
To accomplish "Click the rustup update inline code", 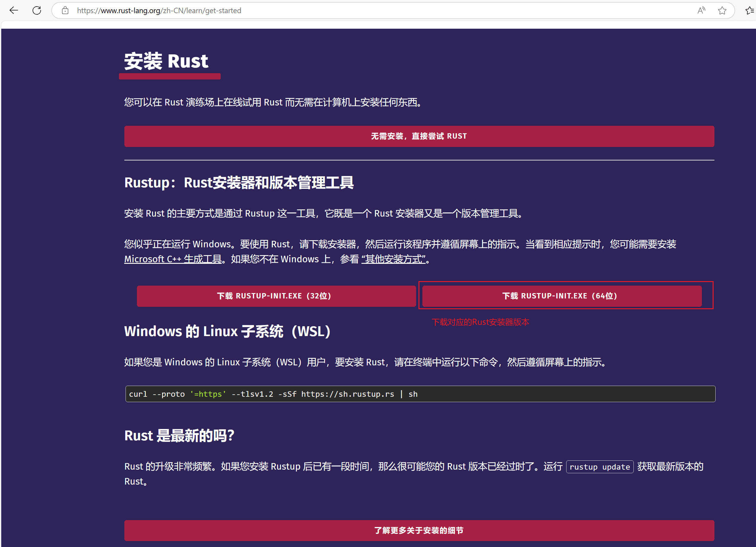I will [x=600, y=467].
